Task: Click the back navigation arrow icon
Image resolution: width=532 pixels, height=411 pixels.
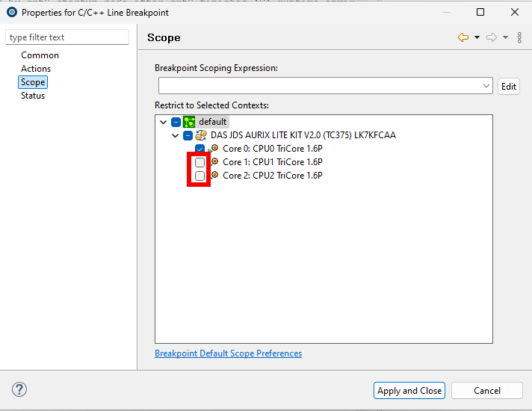Action: (x=463, y=37)
